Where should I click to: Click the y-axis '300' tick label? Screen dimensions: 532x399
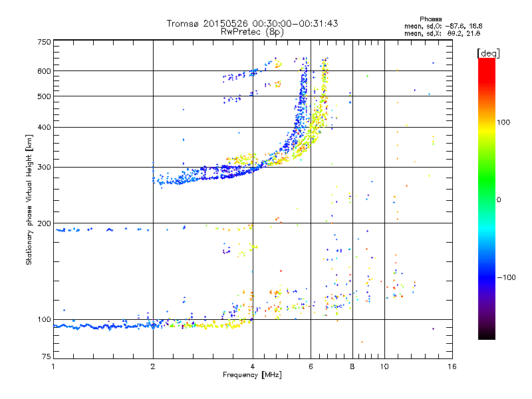[x=44, y=168]
